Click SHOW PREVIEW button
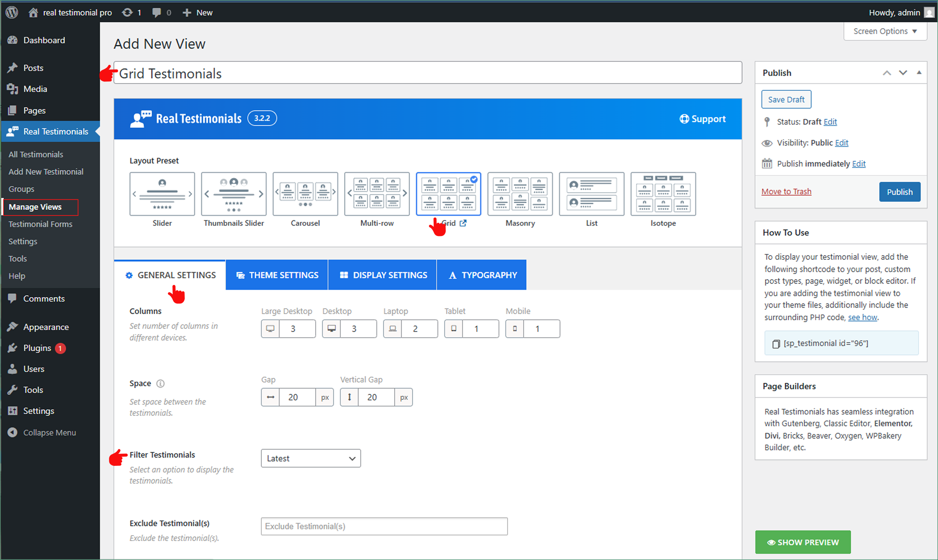 [803, 542]
